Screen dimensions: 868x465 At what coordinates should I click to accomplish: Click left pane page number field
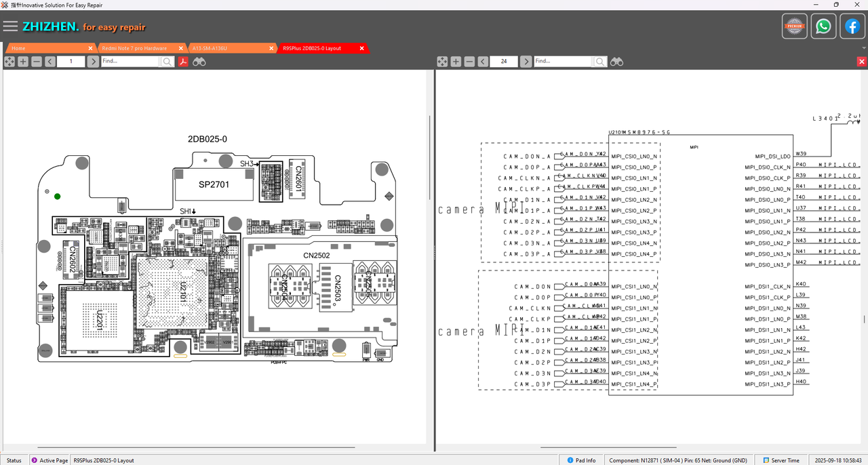tap(71, 62)
